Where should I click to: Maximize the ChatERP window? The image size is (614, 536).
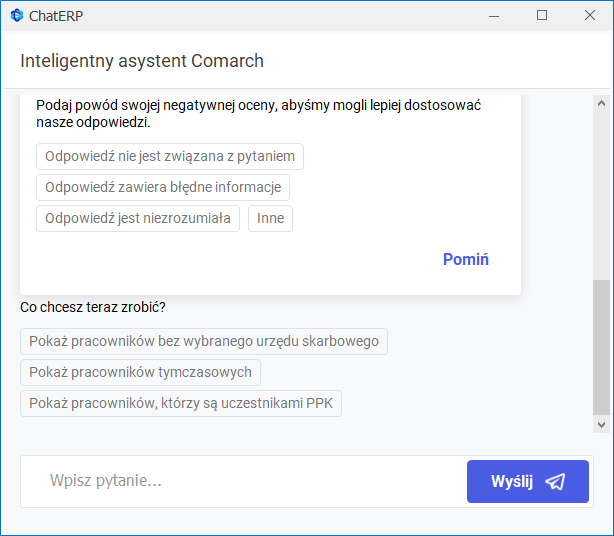pos(542,16)
